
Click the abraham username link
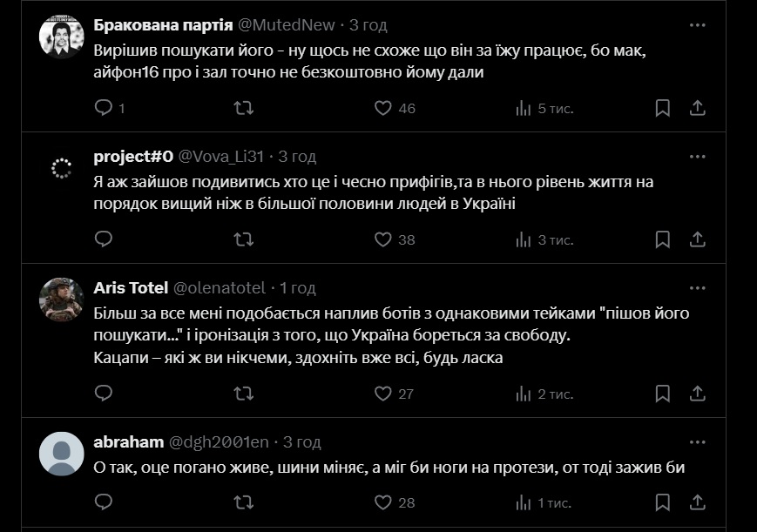(129, 442)
